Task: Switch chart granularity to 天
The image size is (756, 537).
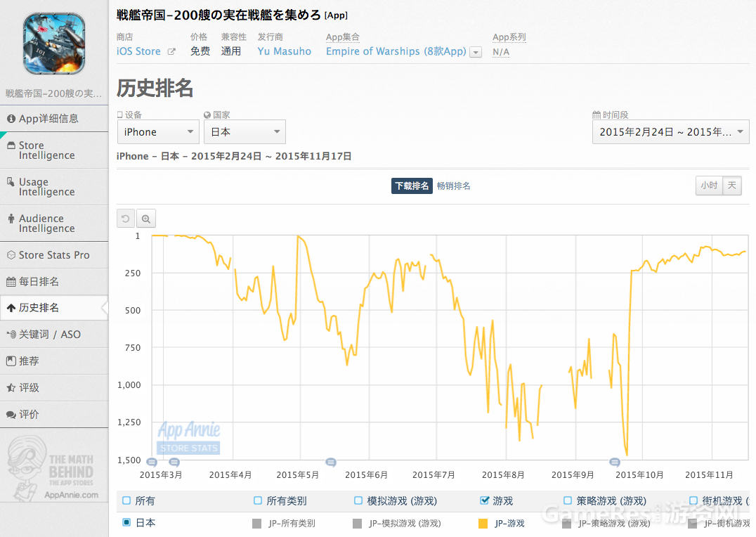Action: click(x=732, y=186)
